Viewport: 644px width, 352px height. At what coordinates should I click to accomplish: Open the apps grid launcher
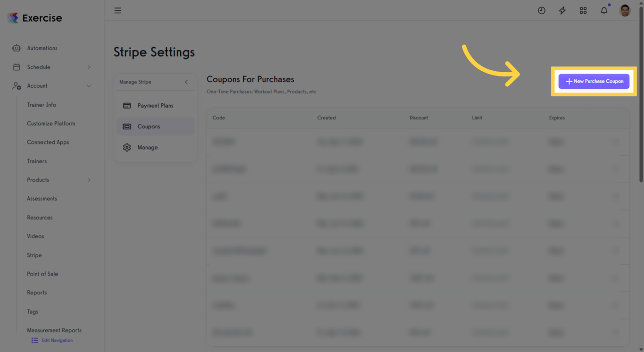click(x=583, y=10)
